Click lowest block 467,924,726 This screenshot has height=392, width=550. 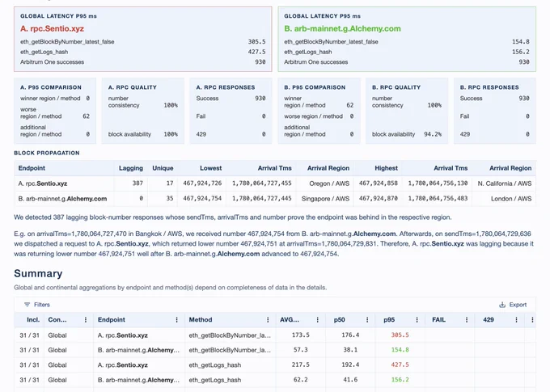[202, 183]
